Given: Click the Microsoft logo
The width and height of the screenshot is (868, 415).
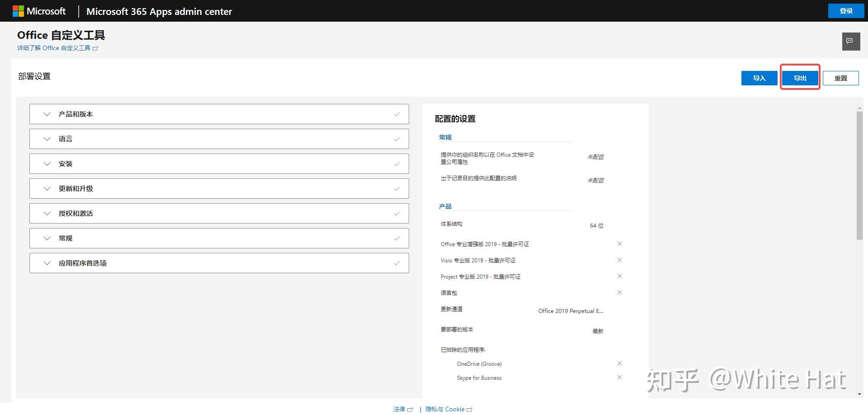Looking at the screenshot, I should point(39,11).
